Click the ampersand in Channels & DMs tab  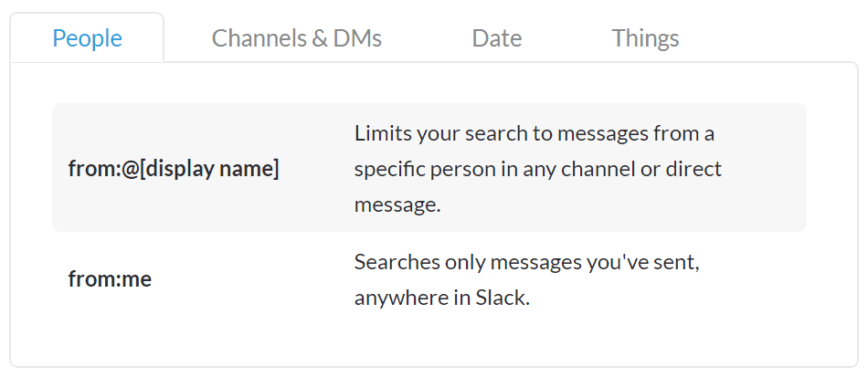click(x=320, y=38)
